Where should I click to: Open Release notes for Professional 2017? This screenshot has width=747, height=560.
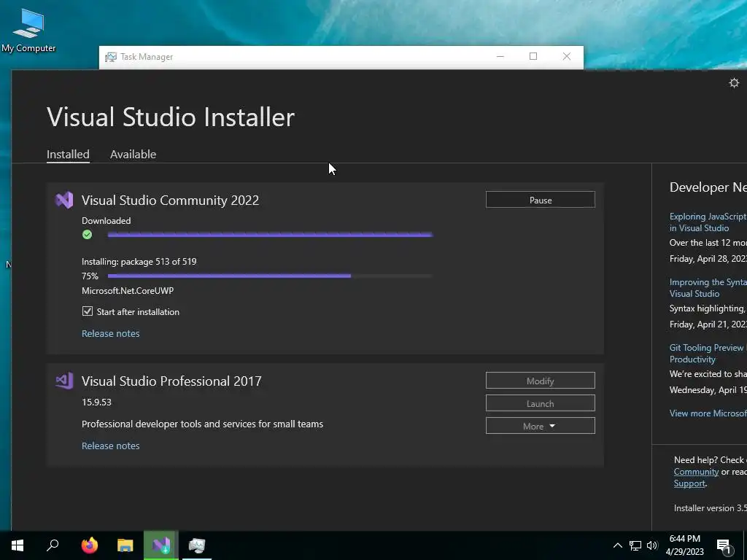click(x=111, y=446)
